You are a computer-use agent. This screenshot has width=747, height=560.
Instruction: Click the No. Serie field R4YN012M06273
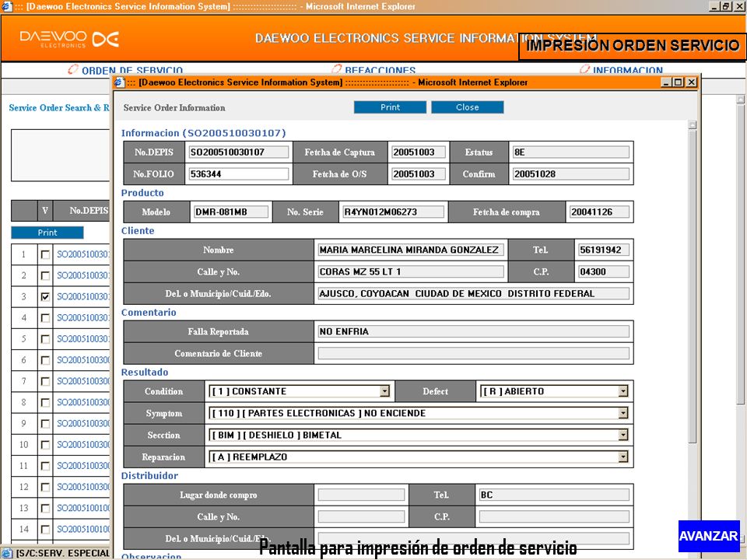click(x=394, y=212)
